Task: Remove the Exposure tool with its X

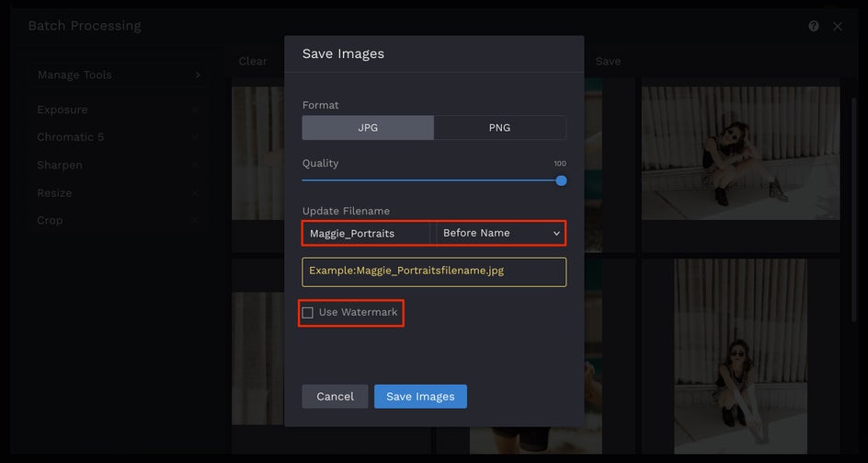Action: [195, 110]
